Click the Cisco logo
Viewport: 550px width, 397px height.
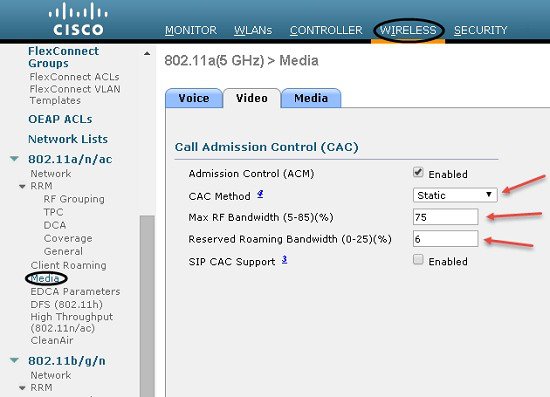tap(78, 19)
